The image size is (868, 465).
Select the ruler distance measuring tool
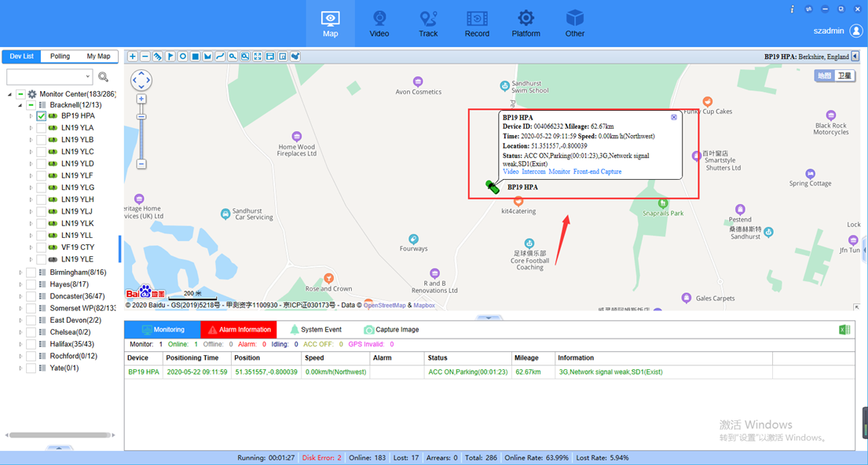(x=158, y=57)
